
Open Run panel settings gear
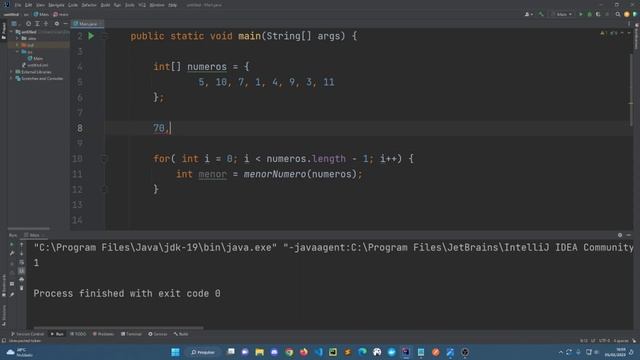tap(620, 235)
